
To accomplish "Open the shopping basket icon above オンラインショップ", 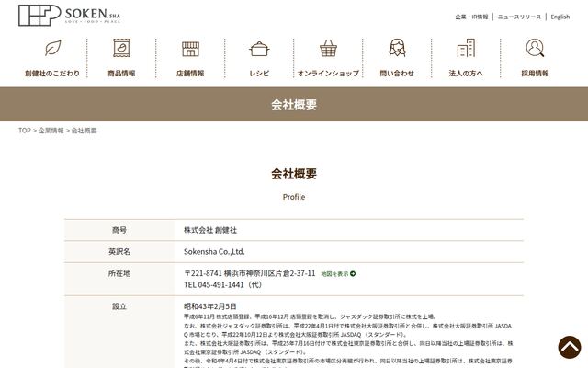I will coord(328,48).
